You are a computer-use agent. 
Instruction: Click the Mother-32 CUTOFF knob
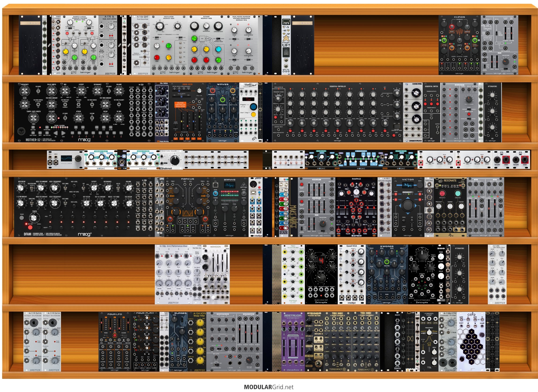pos(81,91)
